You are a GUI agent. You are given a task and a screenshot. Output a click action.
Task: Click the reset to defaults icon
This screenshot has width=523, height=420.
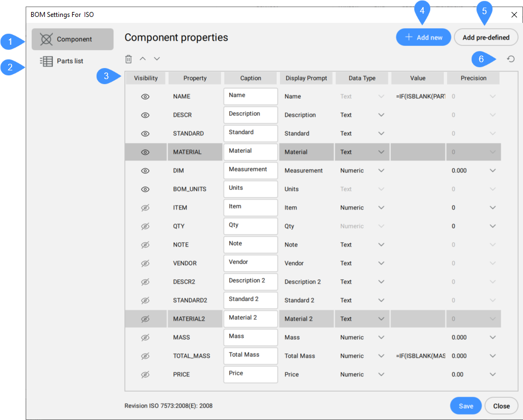point(510,59)
